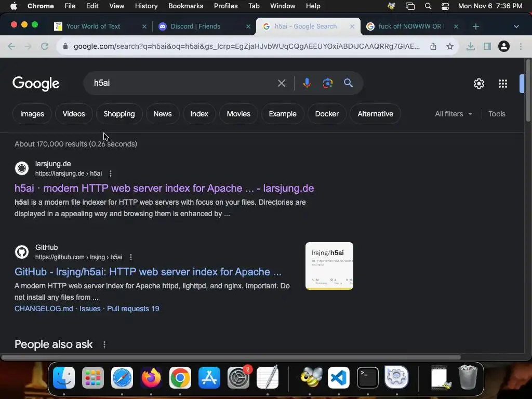Select the Shopping filter chip
The width and height of the screenshot is (532, 399).
[x=119, y=114]
